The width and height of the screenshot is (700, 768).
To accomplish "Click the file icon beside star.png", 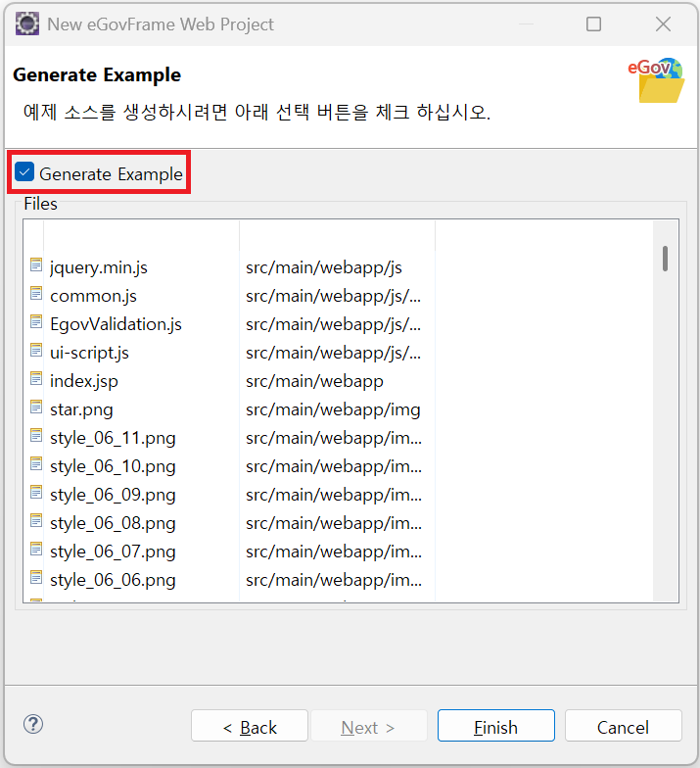I will tap(36, 408).
